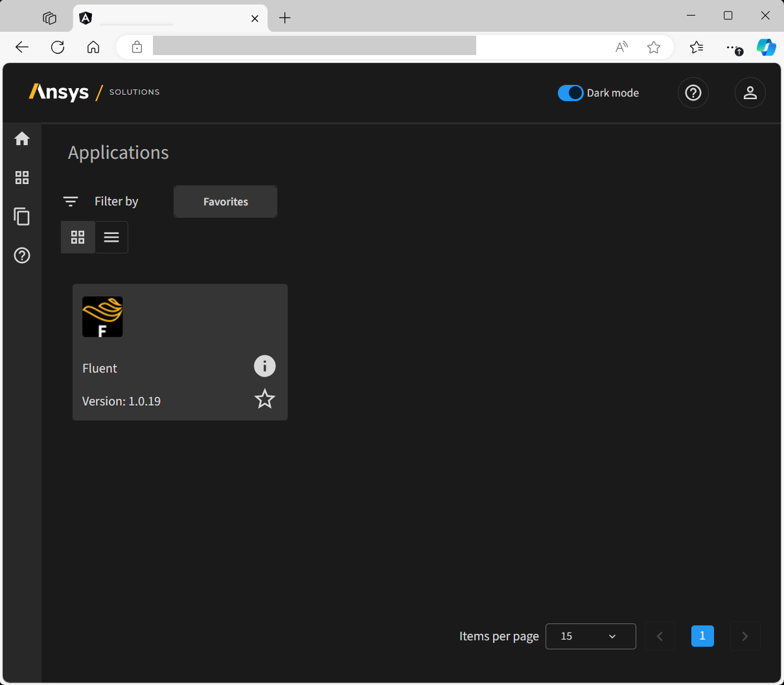Switch to list view layout
Viewport: 784px width, 685px height.
[x=111, y=237]
